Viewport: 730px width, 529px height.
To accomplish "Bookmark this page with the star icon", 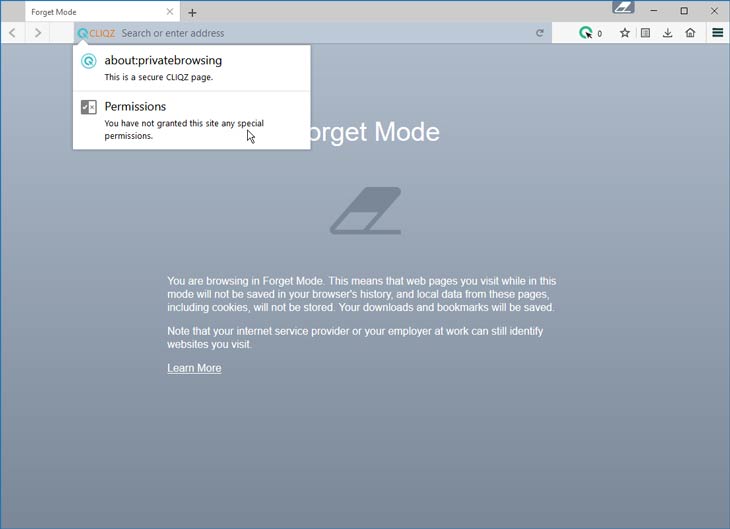I will click(625, 33).
